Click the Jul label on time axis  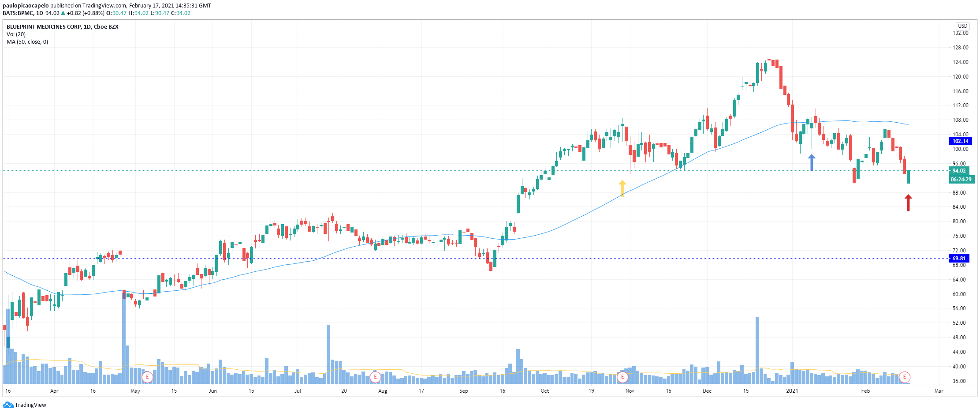coord(298,391)
